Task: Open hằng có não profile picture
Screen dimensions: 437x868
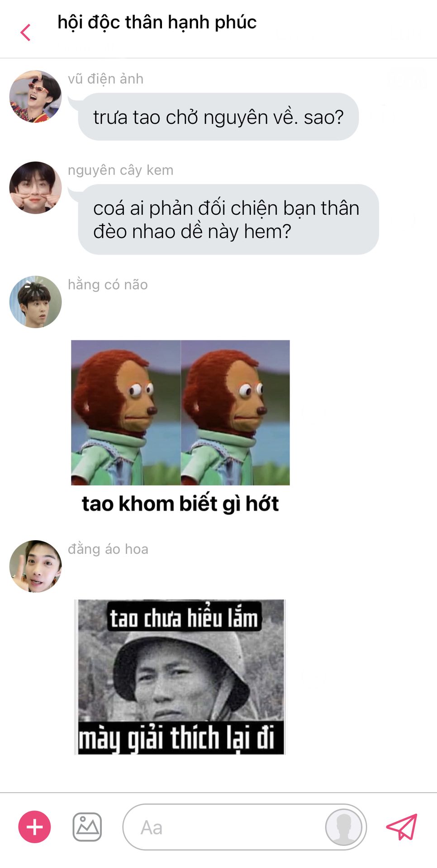Action: coord(35,302)
